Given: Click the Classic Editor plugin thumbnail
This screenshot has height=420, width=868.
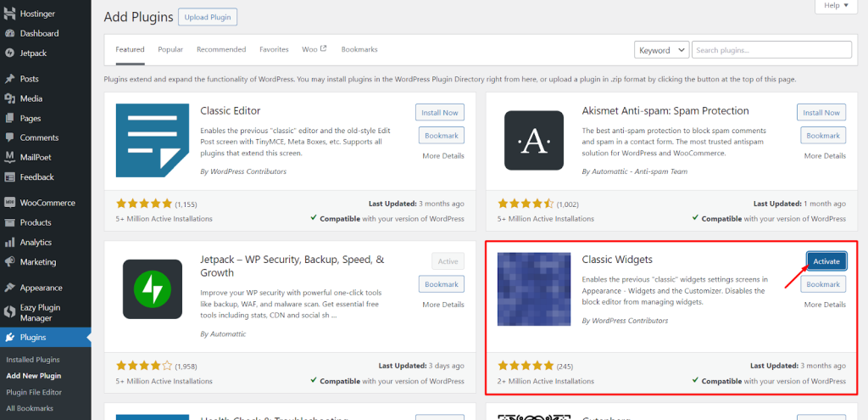Looking at the screenshot, I should 153,140.
